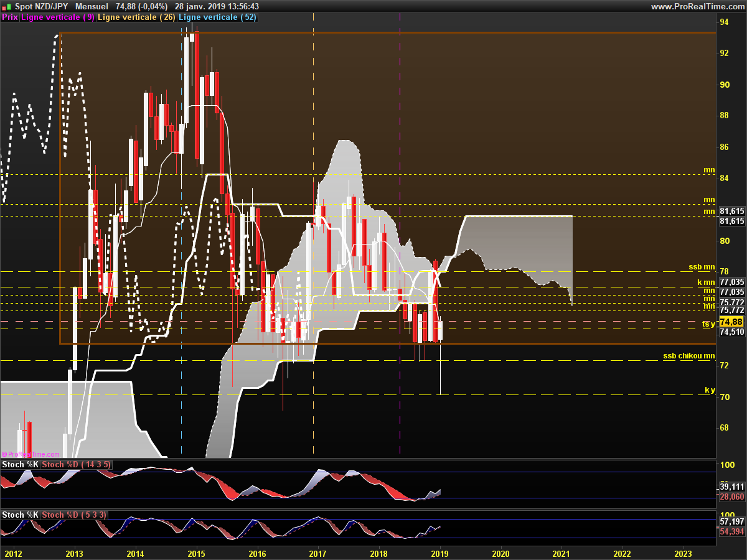This screenshot has width=747, height=560.
Task: Click the 90 label on price scale
Action: click(725, 84)
